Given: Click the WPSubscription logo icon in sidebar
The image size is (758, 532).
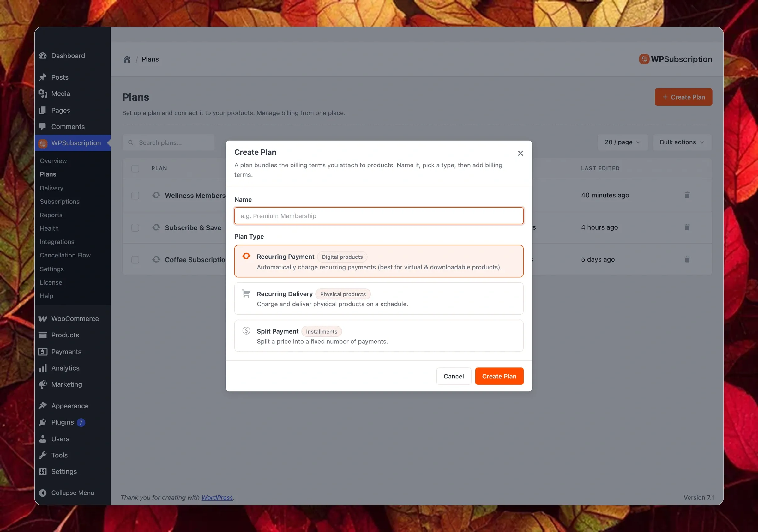Looking at the screenshot, I should pyautogui.click(x=43, y=143).
